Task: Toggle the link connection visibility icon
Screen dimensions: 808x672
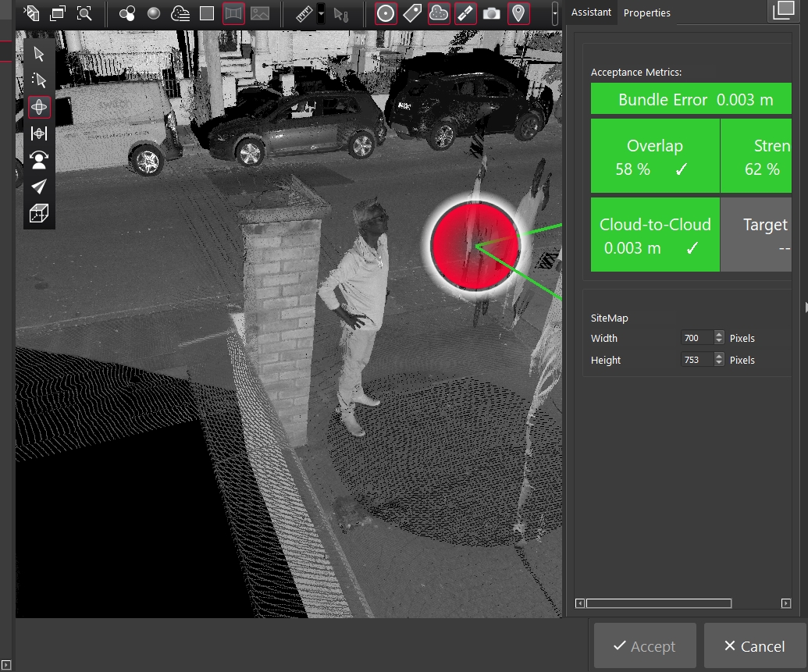Action: point(465,13)
